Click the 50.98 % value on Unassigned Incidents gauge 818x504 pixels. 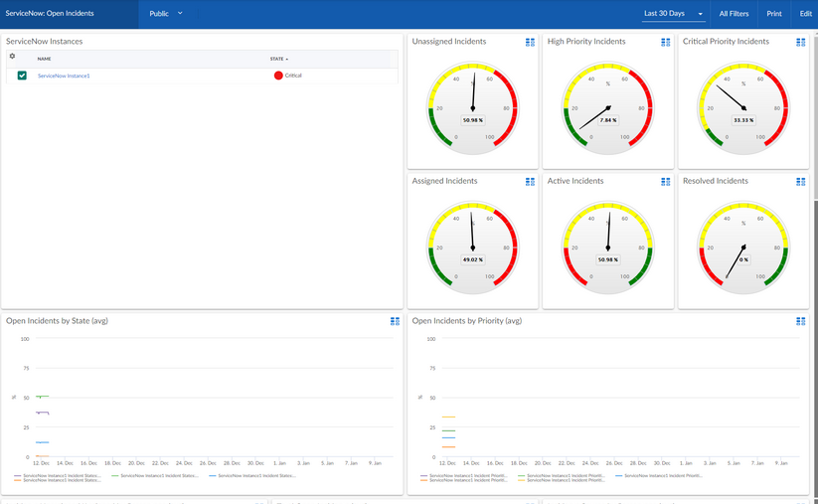point(473,120)
